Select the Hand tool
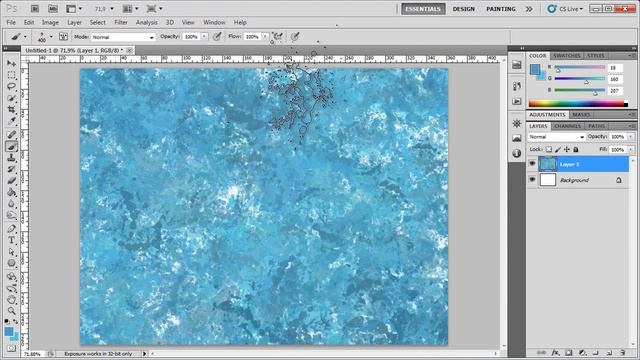The height and width of the screenshot is (360, 640). coord(11,300)
